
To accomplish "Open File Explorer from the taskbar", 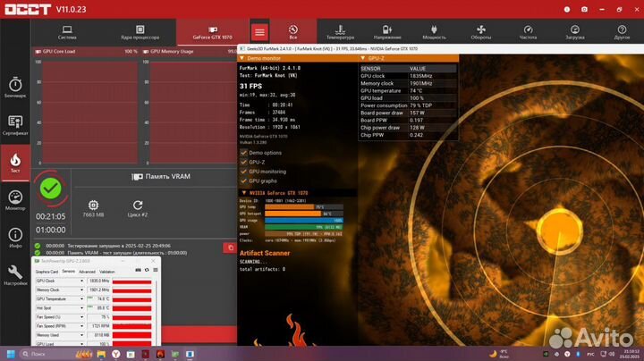I will click(x=101, y=354).
